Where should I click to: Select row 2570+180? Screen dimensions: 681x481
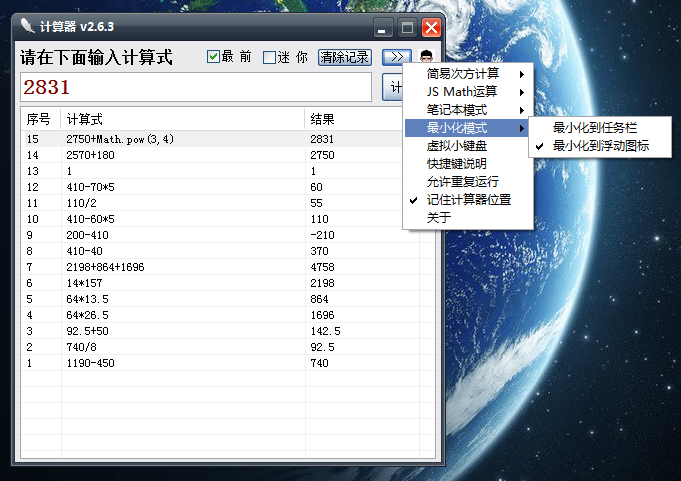tap(228, 155)
